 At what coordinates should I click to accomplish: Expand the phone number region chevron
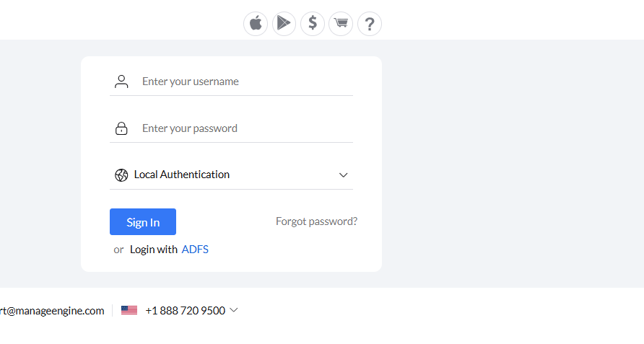pos(234,310)
